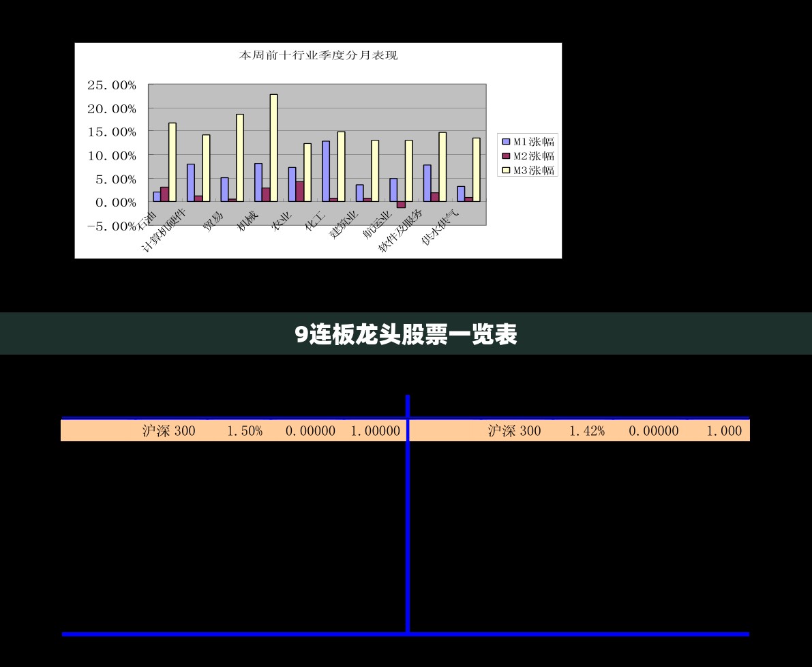Viewport: 812px width, 667px height.
Task: Click the 5.00% axis label
Action: point(115,179)
